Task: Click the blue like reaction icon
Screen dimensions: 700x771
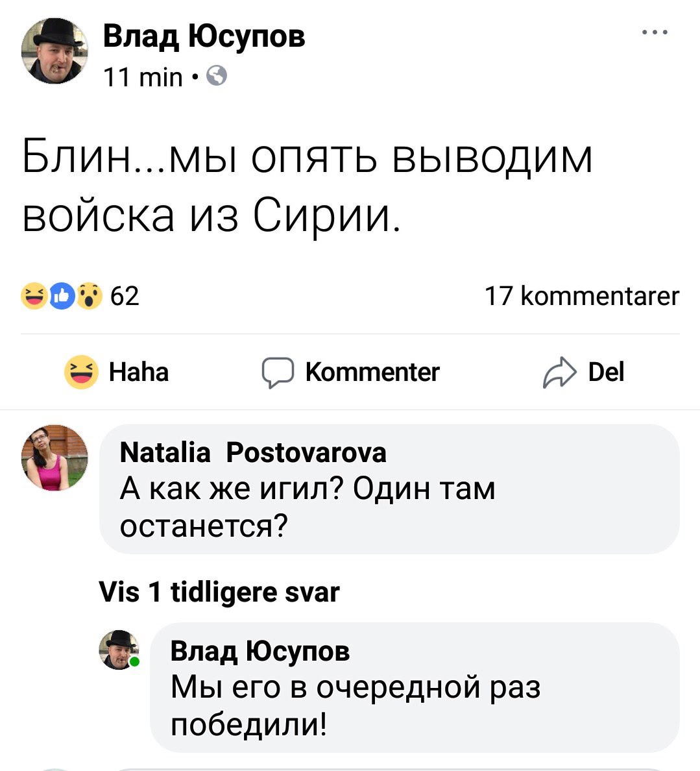Action: (x=61, y=296)
